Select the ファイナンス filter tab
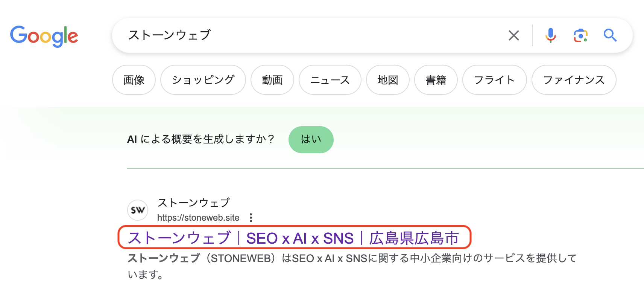Image resolution: width=644 pixels, height=296 pixels. (x=574, y=80)
